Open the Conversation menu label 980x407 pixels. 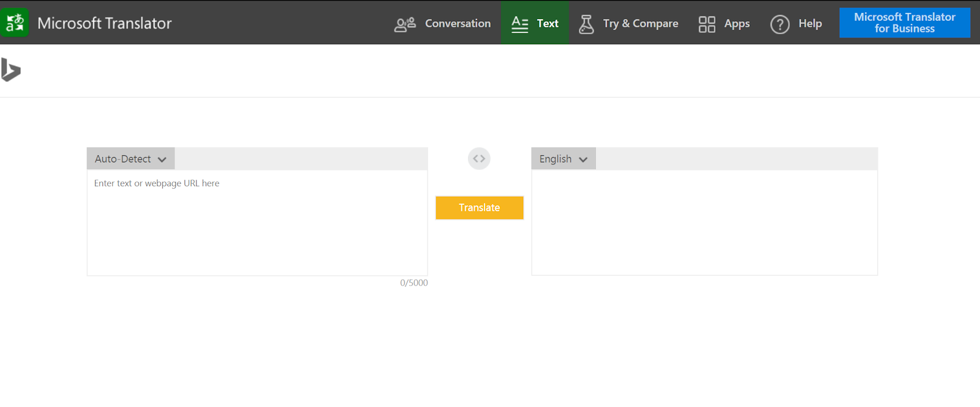point(458,23)
